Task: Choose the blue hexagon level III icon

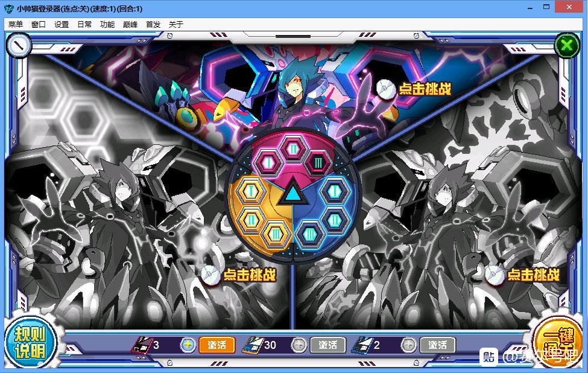Action: pos(309,234)
